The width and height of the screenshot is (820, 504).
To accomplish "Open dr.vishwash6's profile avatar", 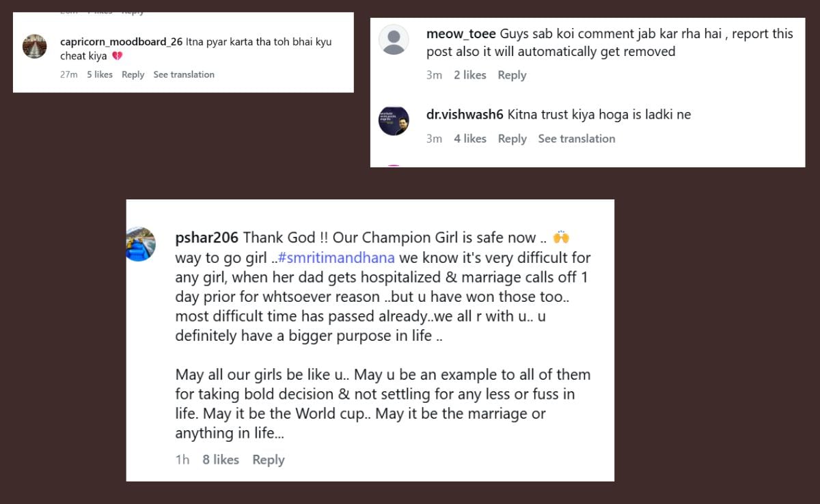I will point(394,121).
